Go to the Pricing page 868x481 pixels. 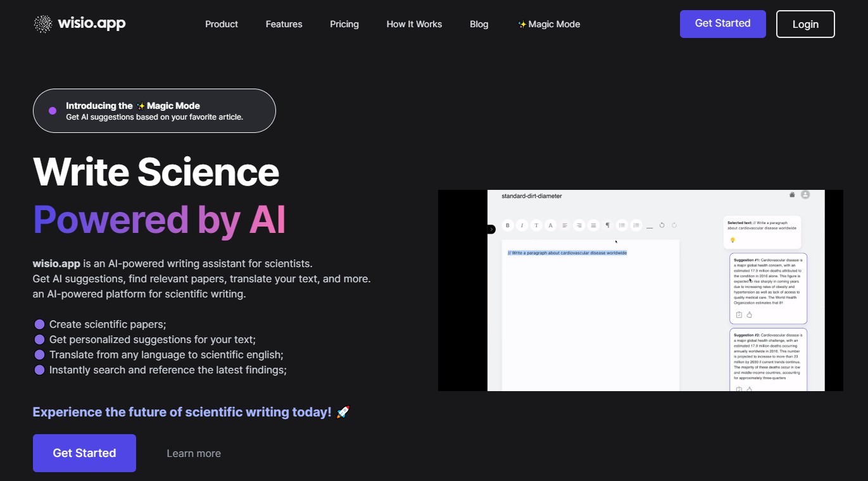(344, 24)
